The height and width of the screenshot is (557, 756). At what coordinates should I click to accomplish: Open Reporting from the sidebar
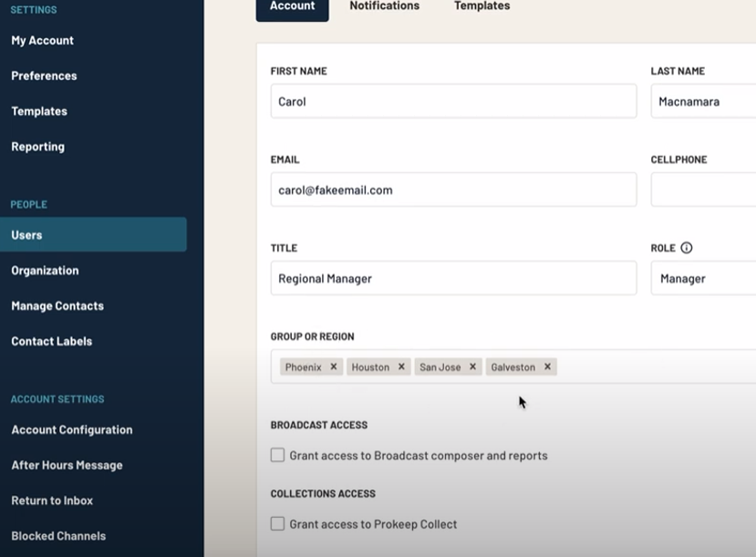tap(37, 147)
